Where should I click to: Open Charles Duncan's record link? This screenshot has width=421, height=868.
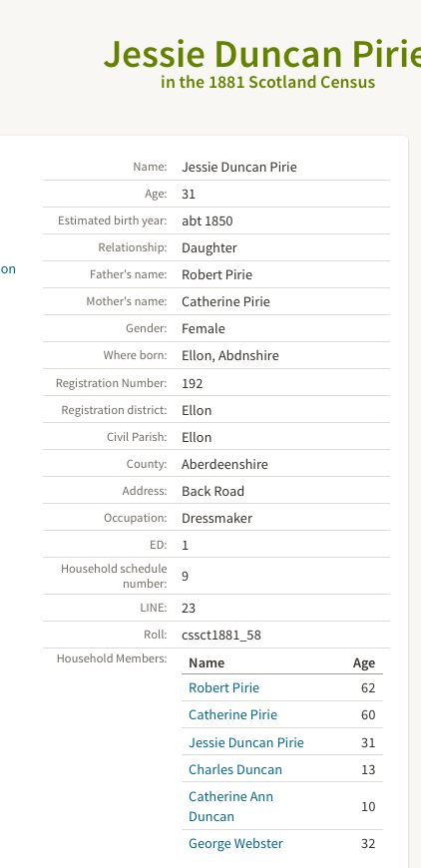235,769
